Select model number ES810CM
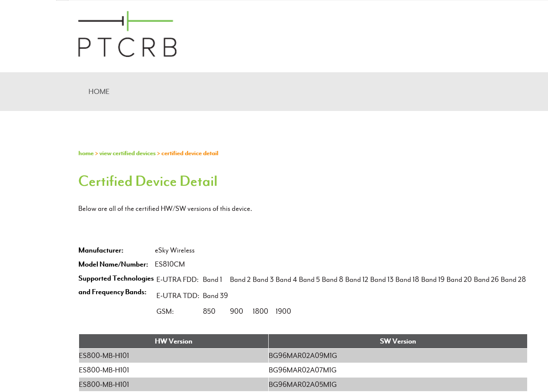The image size is (548, 392). 170,264
